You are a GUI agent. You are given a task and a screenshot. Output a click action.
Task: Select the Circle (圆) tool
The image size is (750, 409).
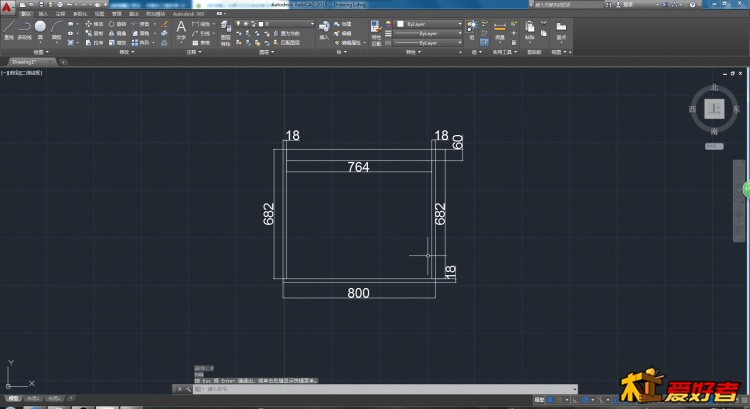[41, 30]
